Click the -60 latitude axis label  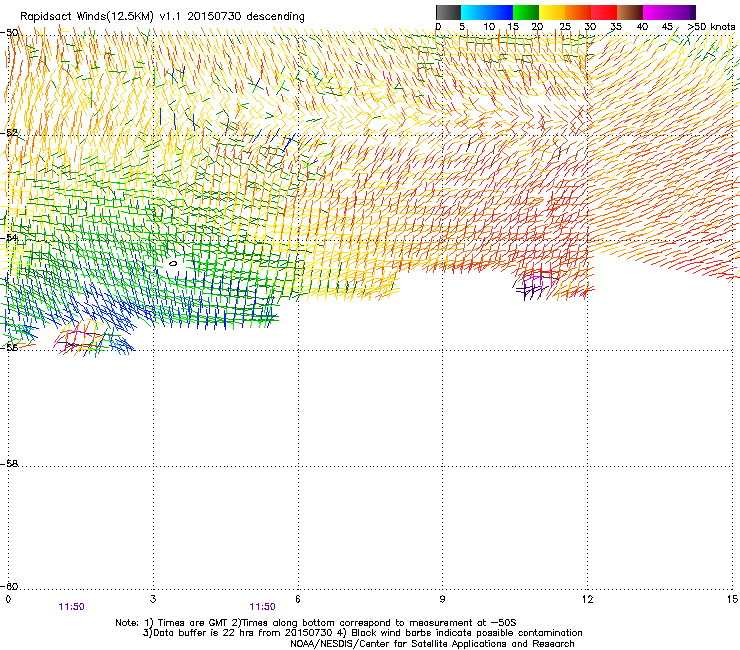[x=9, y=586]
